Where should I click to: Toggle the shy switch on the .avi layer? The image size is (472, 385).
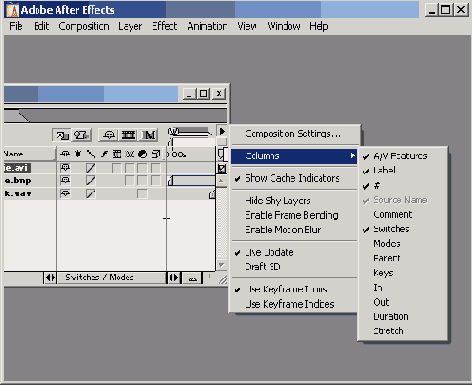(x=65, y=167)
